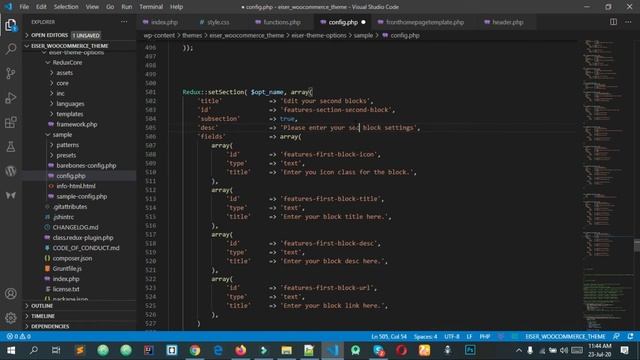Viewport: 640px width, 360px height.
Task: Open Microsoft Edge from taskbar
Action: click(x=218, y=350)
